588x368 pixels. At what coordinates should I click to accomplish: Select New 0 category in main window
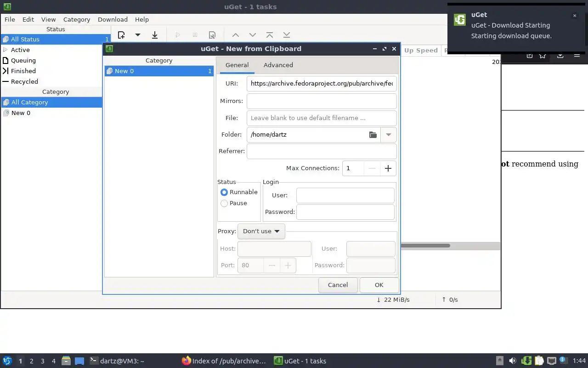pyautogui.click(x=51, y=113)
